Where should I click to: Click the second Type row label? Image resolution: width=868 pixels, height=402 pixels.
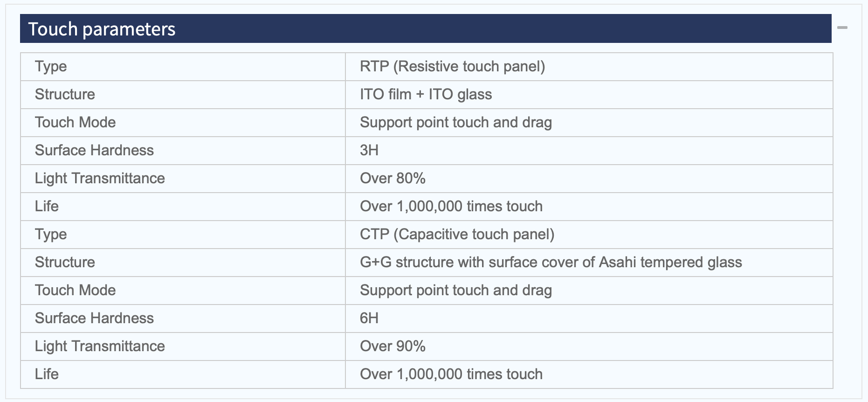click(51, 235)
